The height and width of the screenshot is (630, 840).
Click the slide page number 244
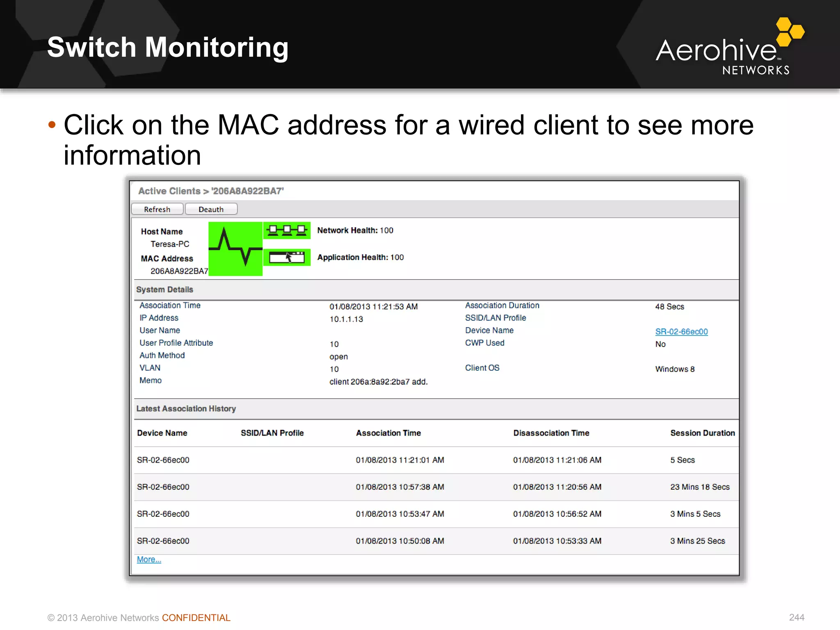pos(797,617)
